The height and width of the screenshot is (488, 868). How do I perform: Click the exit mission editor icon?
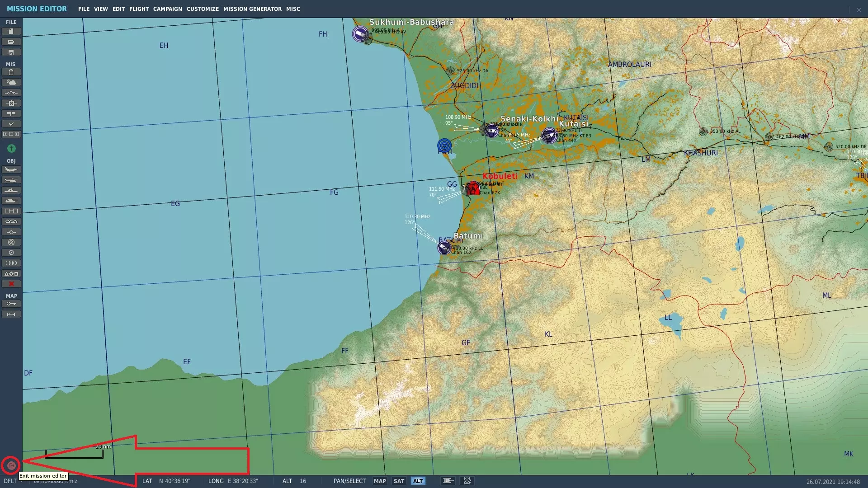pyautogui.click(x=11, y=465)
